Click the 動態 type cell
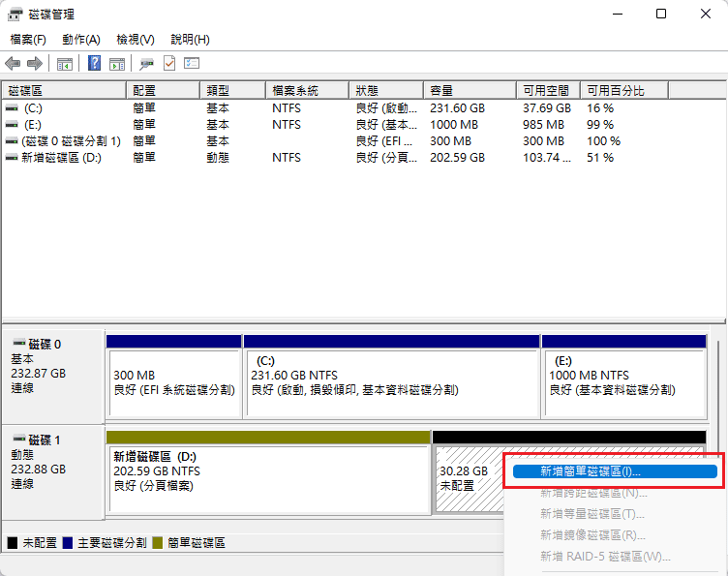The height and width of the screenshot is (576, 728). [218, 158]
